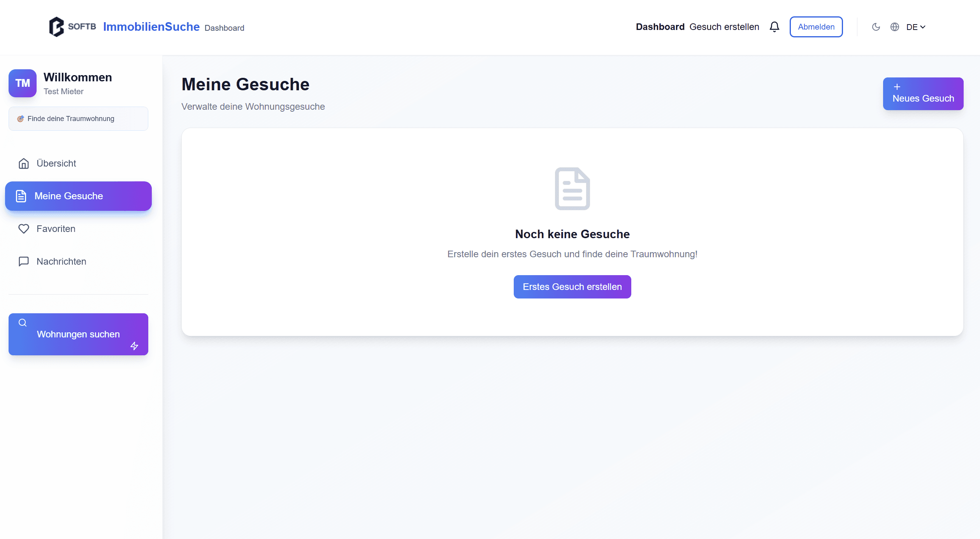Click the Nachrichten chat bubble icon
The image size is (980, 539).
[24, 262]
